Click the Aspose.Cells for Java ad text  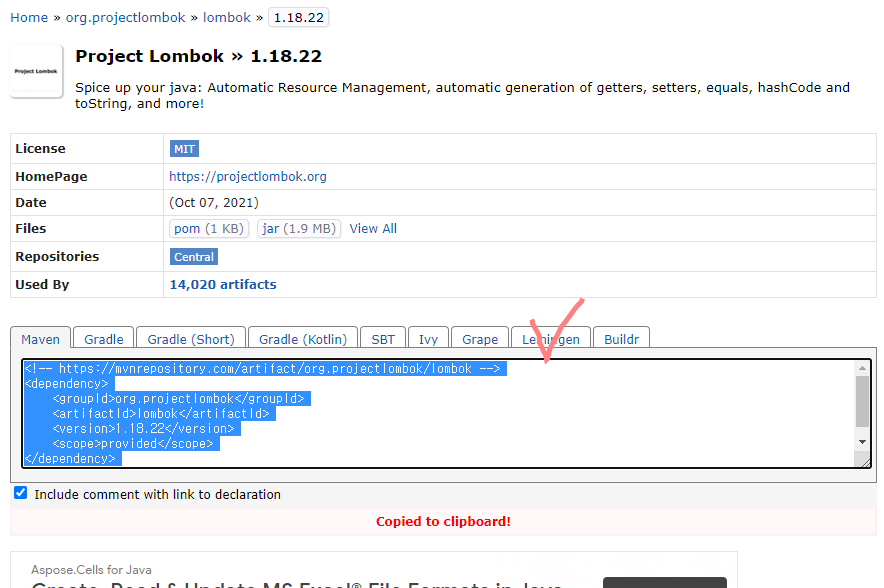pos(91,570)
